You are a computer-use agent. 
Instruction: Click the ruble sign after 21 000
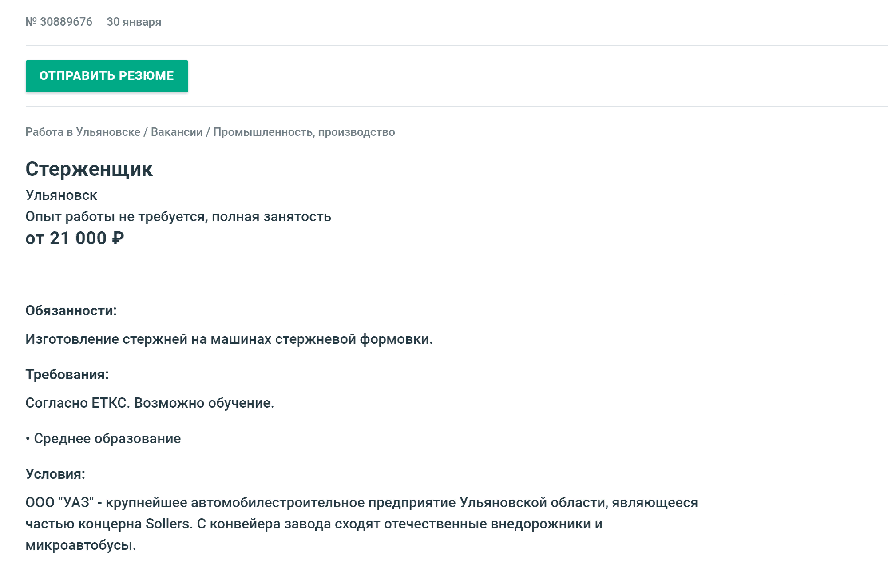coord(118,238)
